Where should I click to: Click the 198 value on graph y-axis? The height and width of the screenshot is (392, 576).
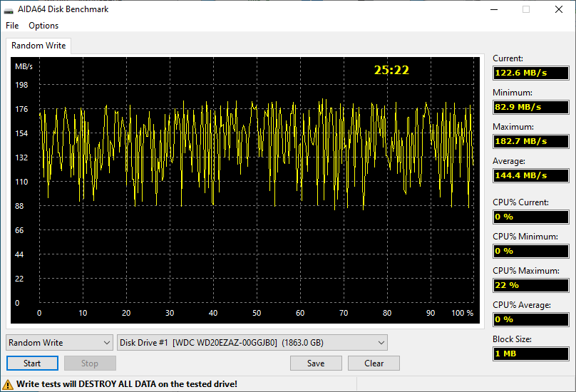(x=21, y=85)
